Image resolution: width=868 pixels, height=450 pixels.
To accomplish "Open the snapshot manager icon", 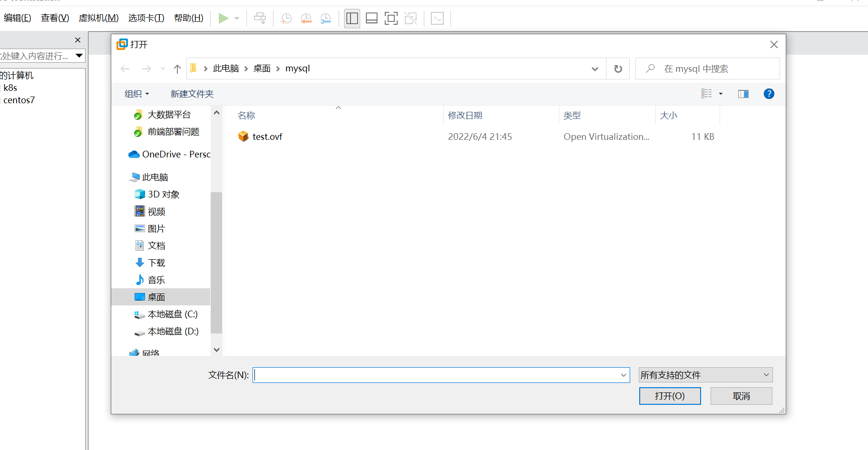I will point(326,19).
